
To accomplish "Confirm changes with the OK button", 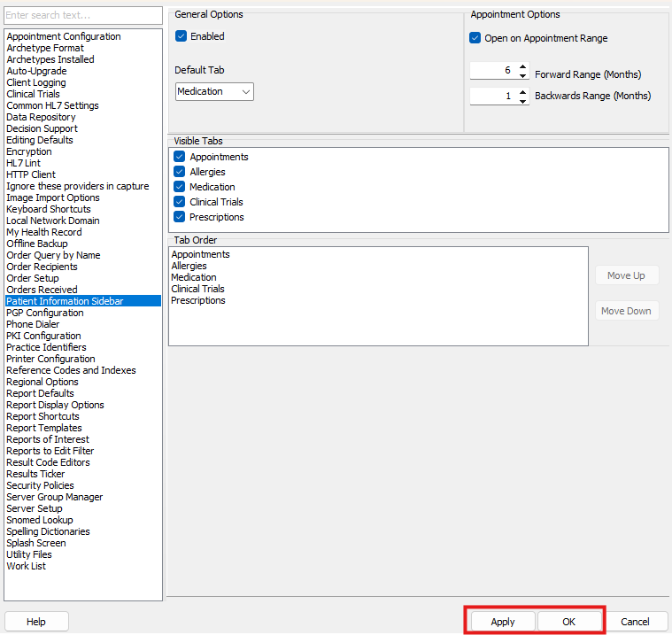I will pos(569,622).
